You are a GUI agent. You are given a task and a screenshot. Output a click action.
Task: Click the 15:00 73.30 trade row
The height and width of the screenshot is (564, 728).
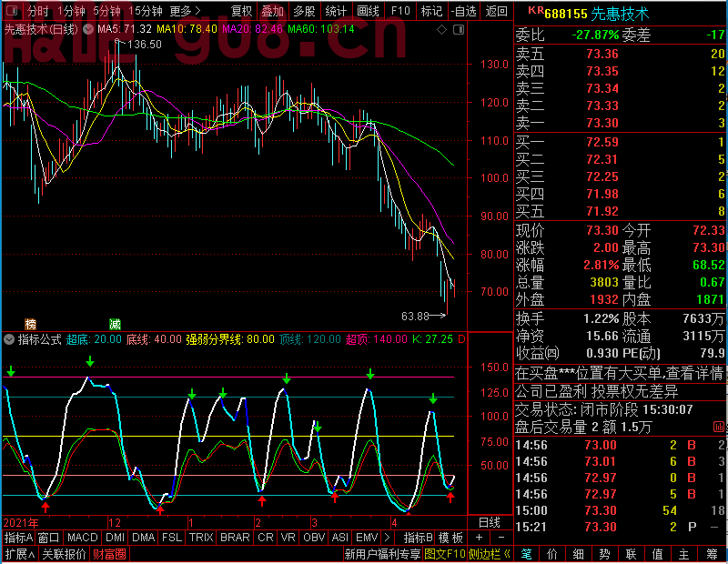[x=620, y=510]
